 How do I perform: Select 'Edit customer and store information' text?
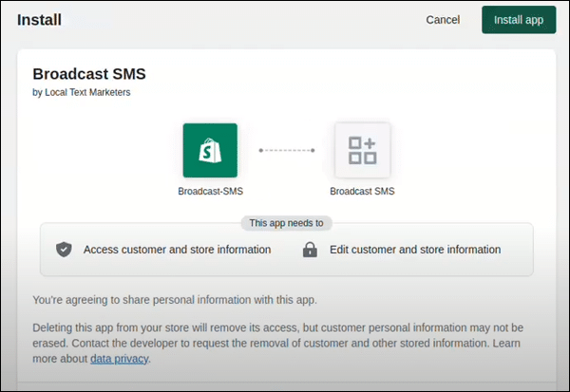tap(415, 250)
